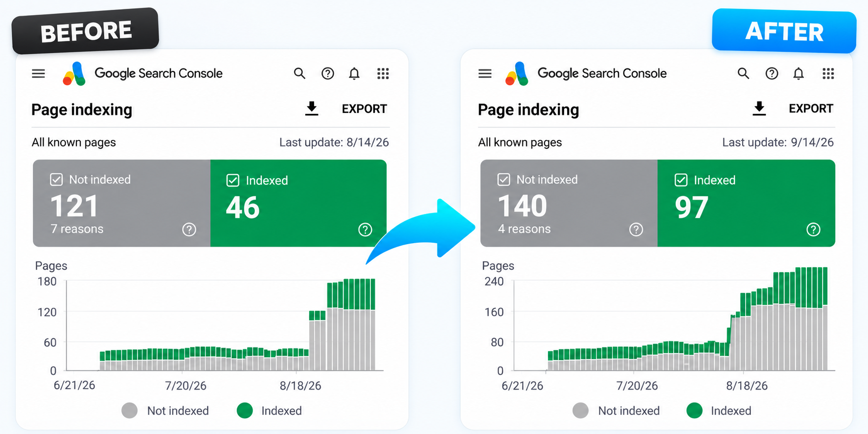Click the number 140 on Not indexed card
Viewport: 868px width, 434px height.
pos(523,206)
